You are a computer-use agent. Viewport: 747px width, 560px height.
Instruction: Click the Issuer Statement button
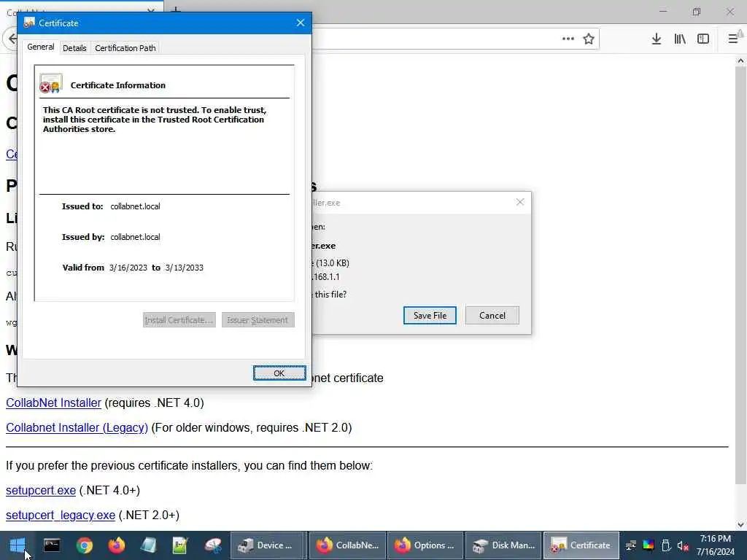pyautogui.click(x=258, y=320)
